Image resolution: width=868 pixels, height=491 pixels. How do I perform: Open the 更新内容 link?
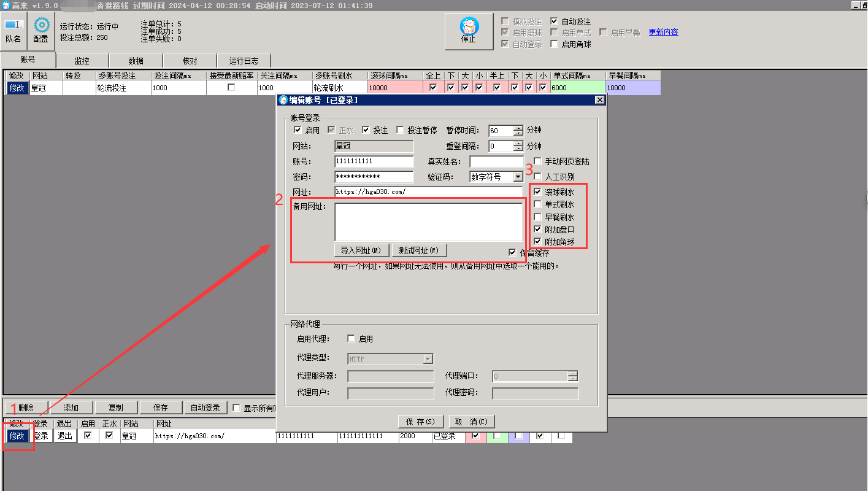[664, 32]
